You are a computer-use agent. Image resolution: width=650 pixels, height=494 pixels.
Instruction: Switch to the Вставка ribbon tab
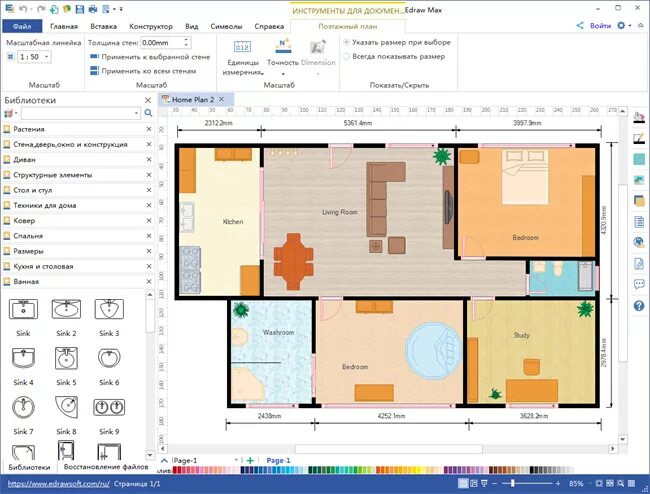pos(103,26)
